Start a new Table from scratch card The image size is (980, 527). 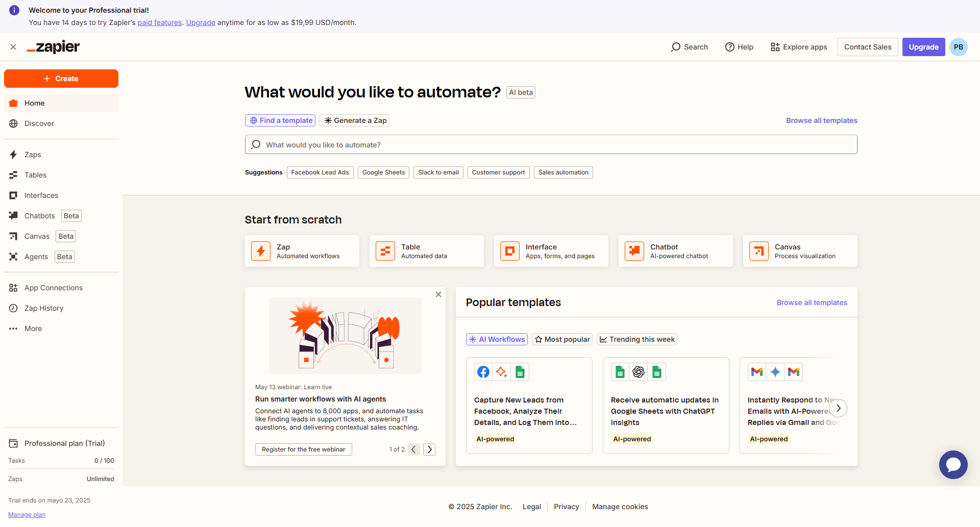pyautogui.click(x=427, y=251)
